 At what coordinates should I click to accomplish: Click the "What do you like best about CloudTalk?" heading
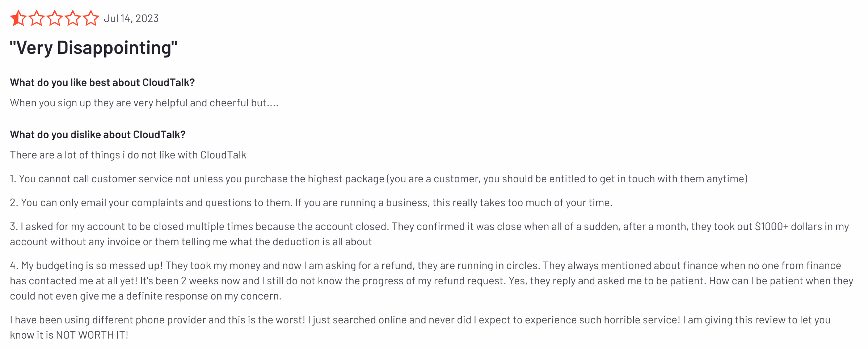pyautogui.click(x=102, y=82)
